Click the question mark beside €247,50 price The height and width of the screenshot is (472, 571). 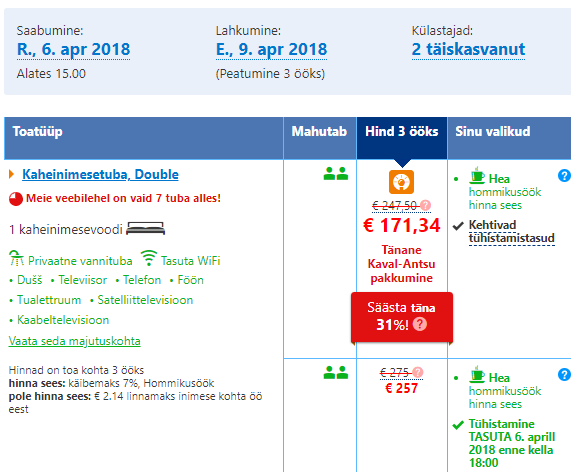(425, 205)
